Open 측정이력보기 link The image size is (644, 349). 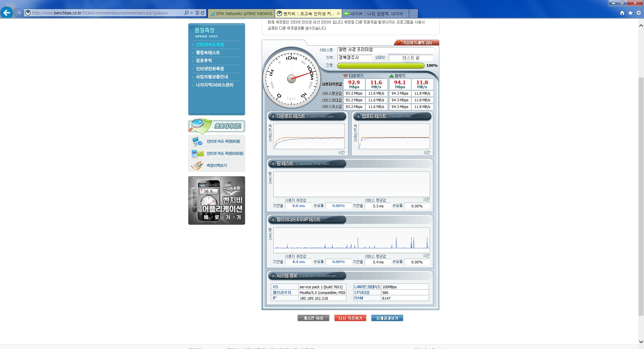pos(216,165)
